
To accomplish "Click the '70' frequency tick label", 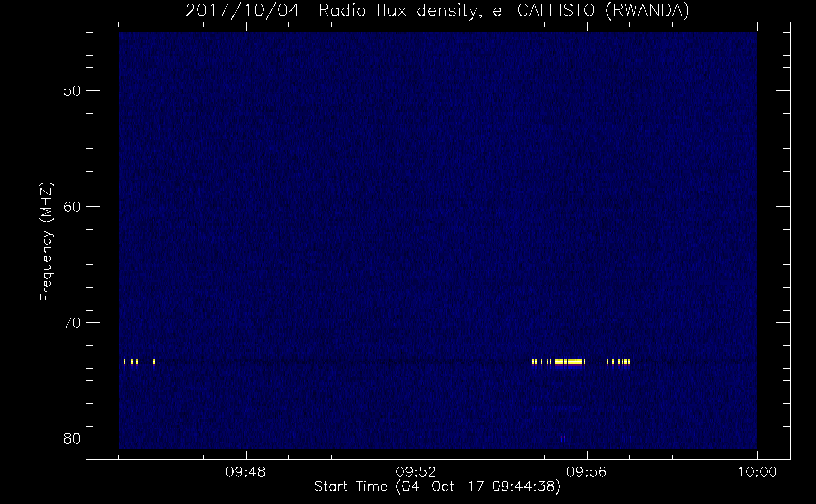I will coord(72,323).
